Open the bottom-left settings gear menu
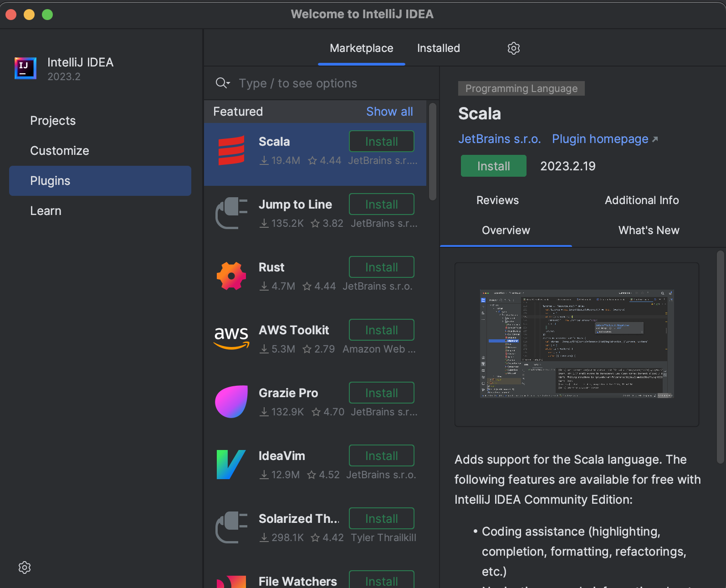 [25, 567]
